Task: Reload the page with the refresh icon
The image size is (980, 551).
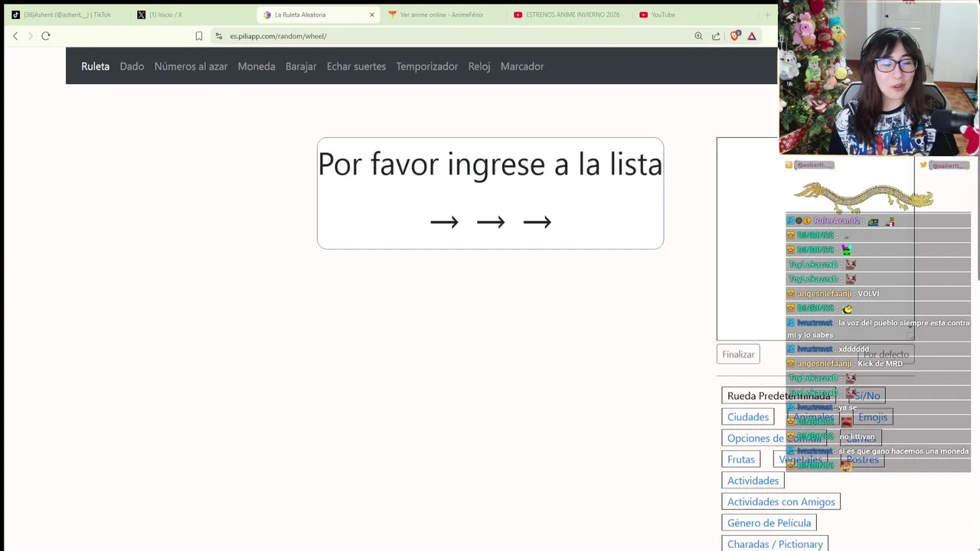Action: [x=46, y=36]
